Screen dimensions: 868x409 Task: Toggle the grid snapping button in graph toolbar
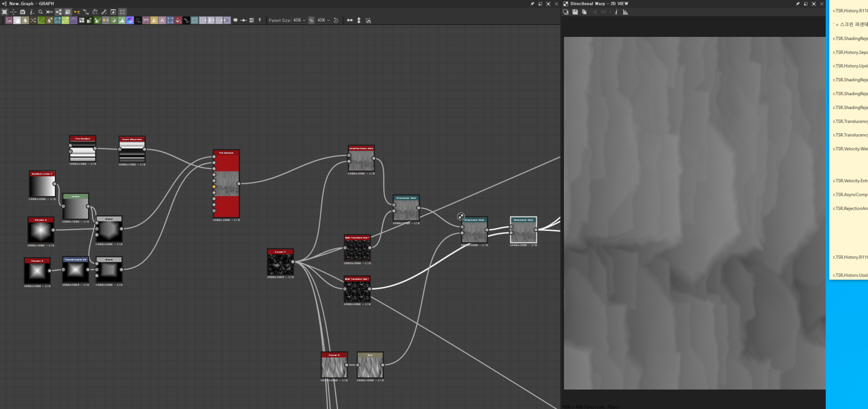coord(122,12)
